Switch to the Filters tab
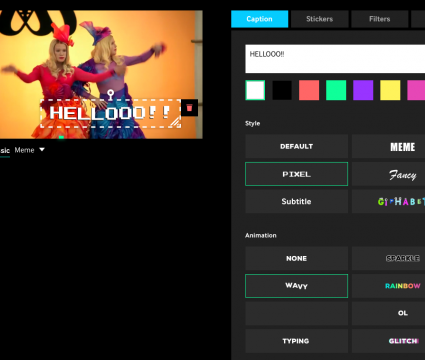 click(379, 19)
